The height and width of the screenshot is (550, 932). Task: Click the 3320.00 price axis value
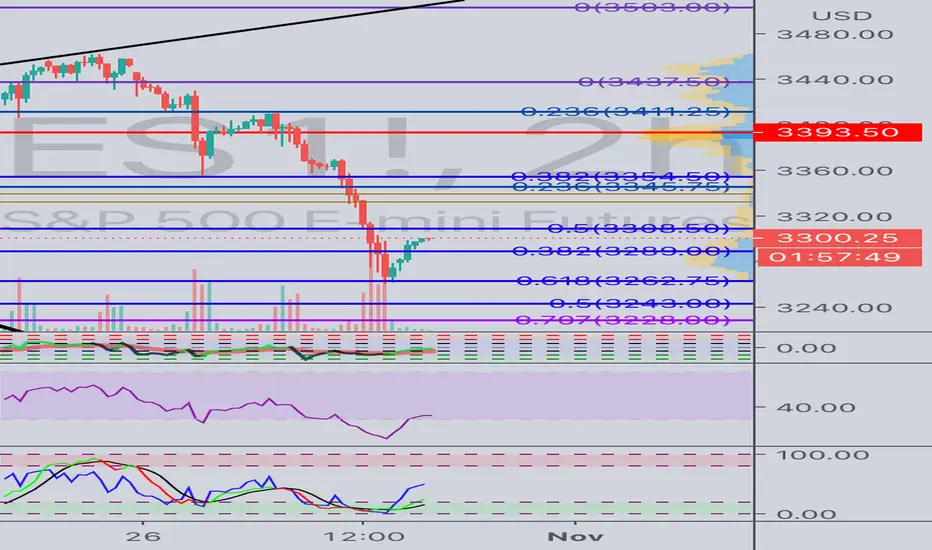coord(835,216)
